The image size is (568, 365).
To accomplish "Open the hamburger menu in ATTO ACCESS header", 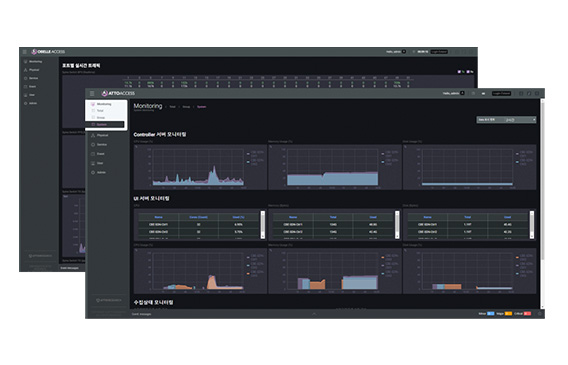I will coord(92,93).
